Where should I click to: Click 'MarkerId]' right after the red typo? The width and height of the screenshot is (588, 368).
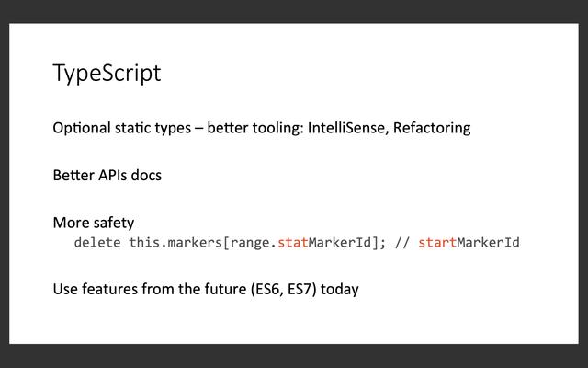coord(345,243)
